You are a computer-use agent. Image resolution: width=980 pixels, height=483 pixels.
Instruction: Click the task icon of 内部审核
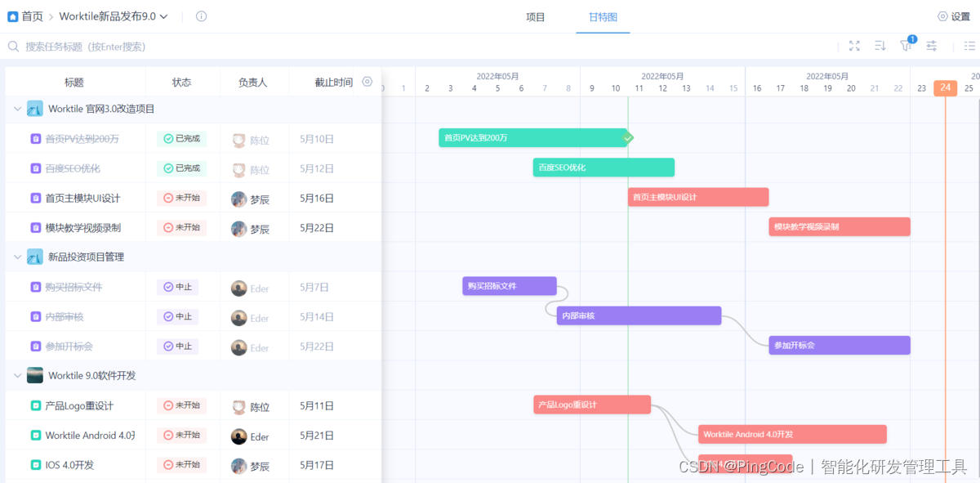(36, 316)
